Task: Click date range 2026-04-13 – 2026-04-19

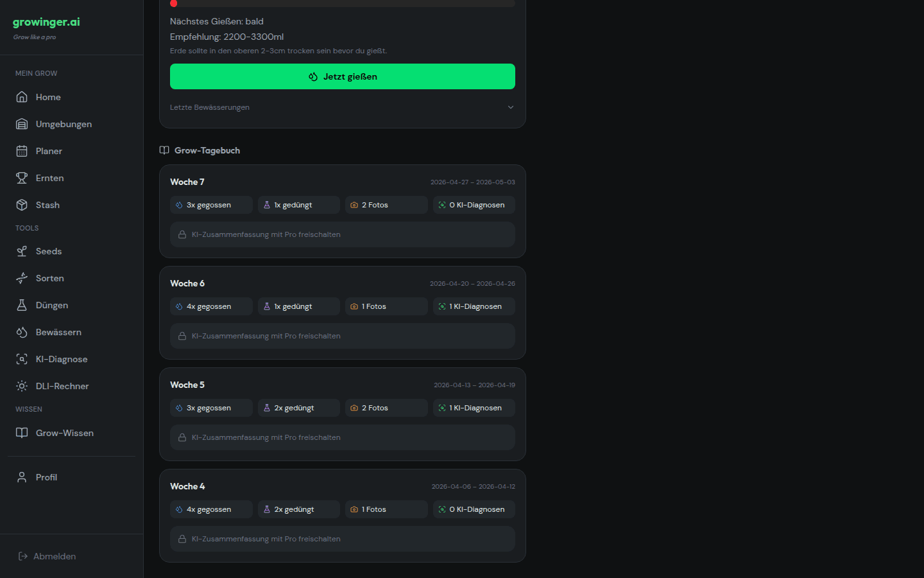Action: [474, 385]
